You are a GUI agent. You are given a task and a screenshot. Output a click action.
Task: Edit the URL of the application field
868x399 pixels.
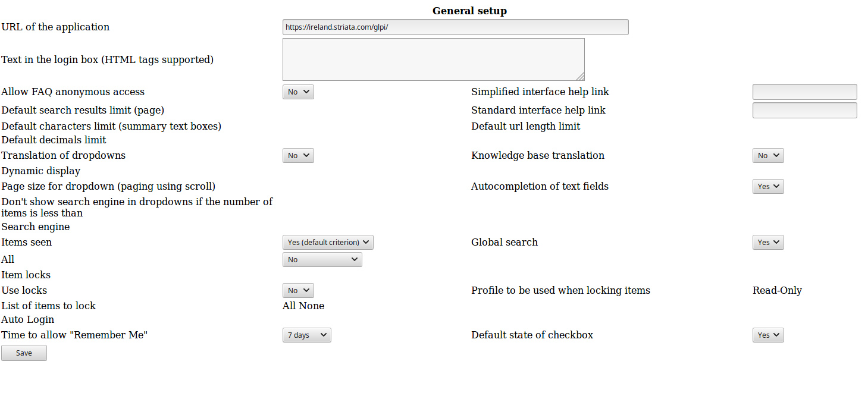tap(455, 27)
